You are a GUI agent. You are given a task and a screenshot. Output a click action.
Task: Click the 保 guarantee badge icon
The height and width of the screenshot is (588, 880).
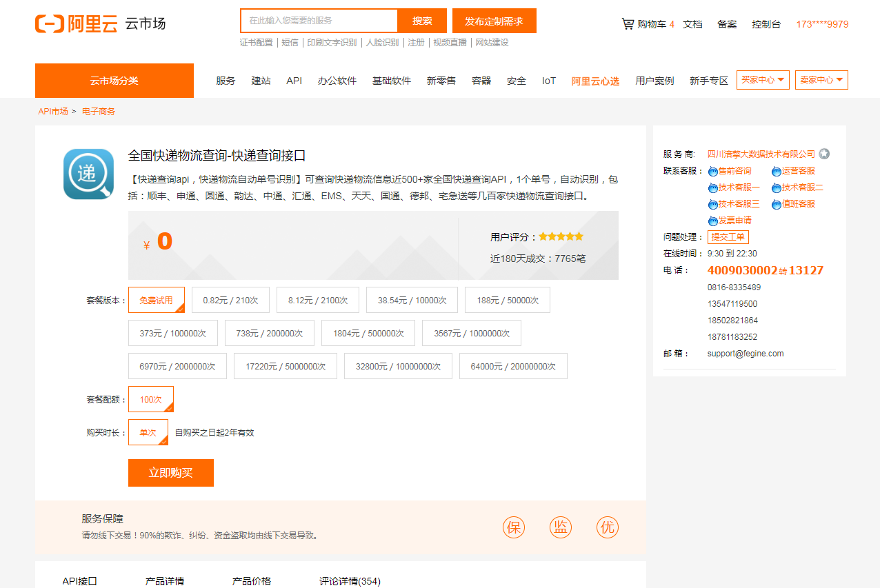pyautogui.click(x=514, y=527)
